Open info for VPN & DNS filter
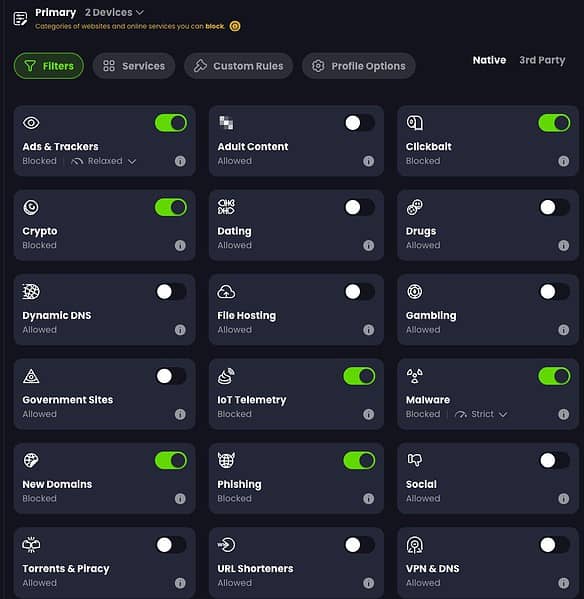The width and height of the screenshot is (584, 599). [x=564, y=583]
